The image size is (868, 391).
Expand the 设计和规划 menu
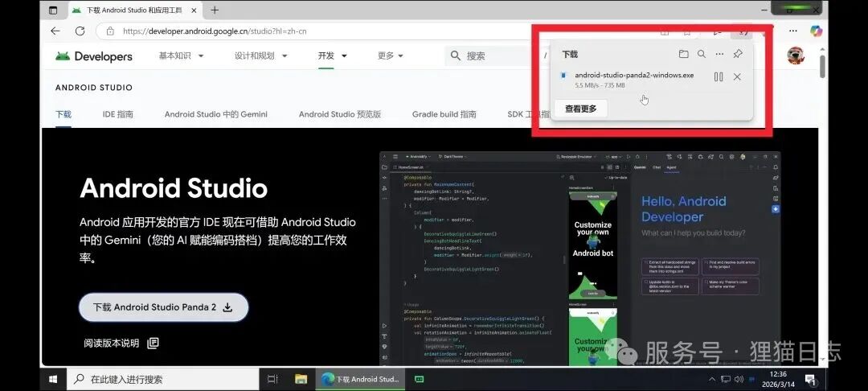point(260,56)
